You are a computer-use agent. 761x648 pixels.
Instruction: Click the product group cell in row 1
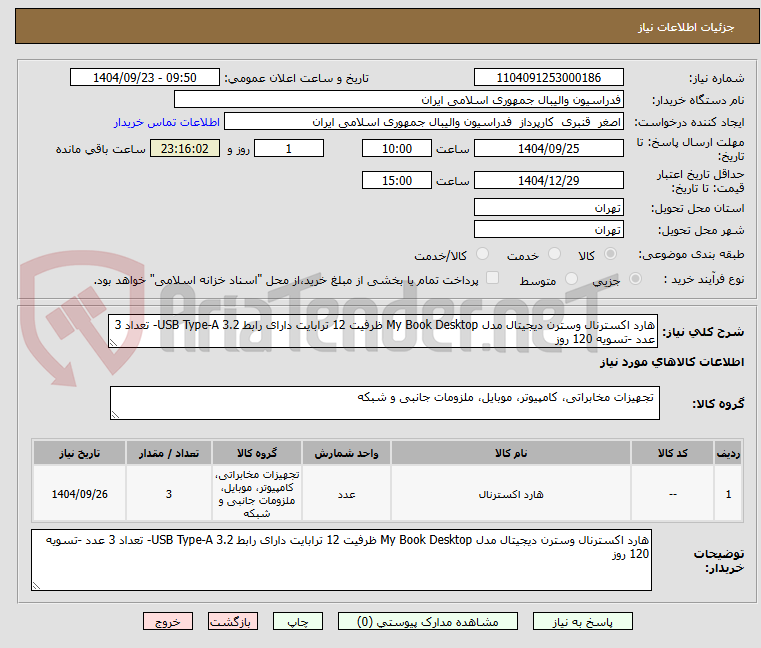click(257, 494)
